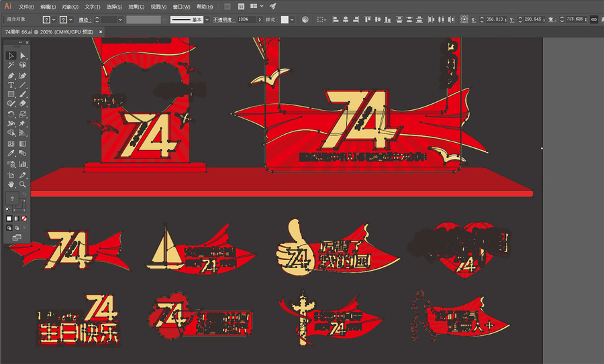The image size is (604, 364).
Task: Select the Selection tool (black arrow)
Action: click(11, 56)
